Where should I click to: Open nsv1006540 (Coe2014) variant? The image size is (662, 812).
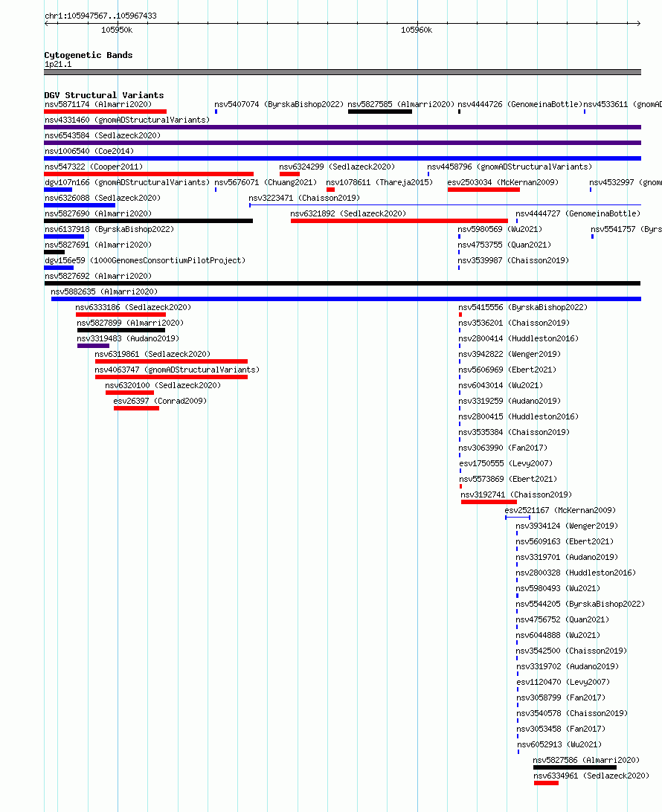click(x=89, y=151)
